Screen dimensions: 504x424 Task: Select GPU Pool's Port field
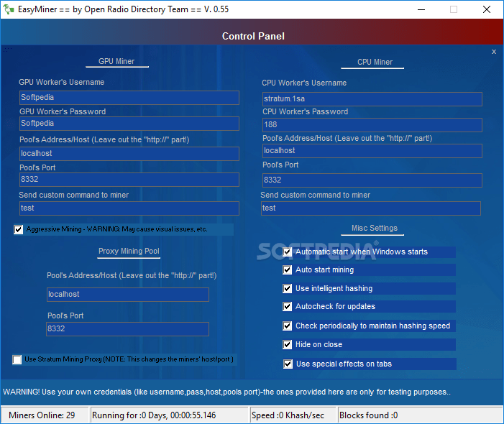tap(129, 180)
